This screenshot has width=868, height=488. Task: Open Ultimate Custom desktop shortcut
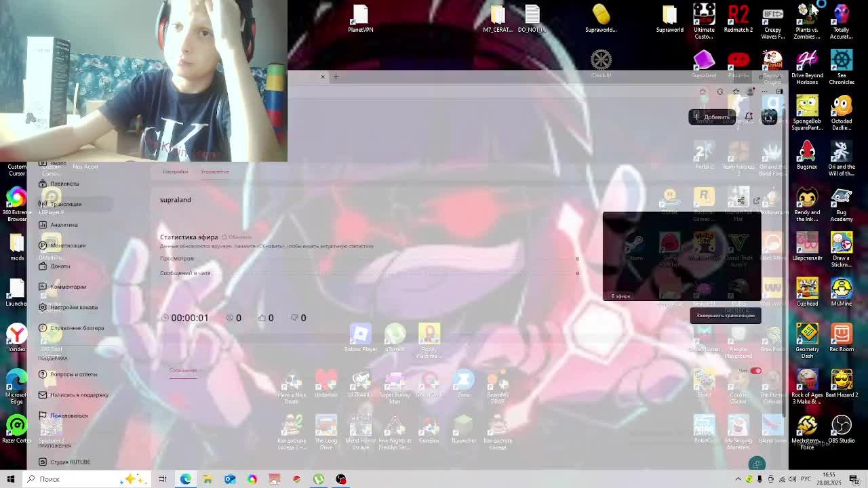click(704, 21)
